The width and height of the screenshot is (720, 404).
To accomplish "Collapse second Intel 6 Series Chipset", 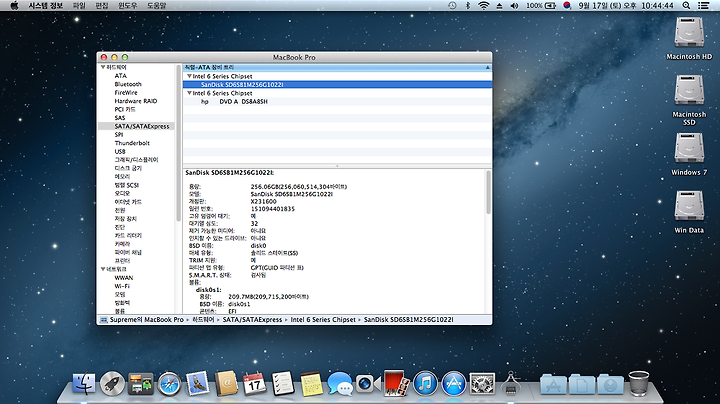I will (189, 93).
